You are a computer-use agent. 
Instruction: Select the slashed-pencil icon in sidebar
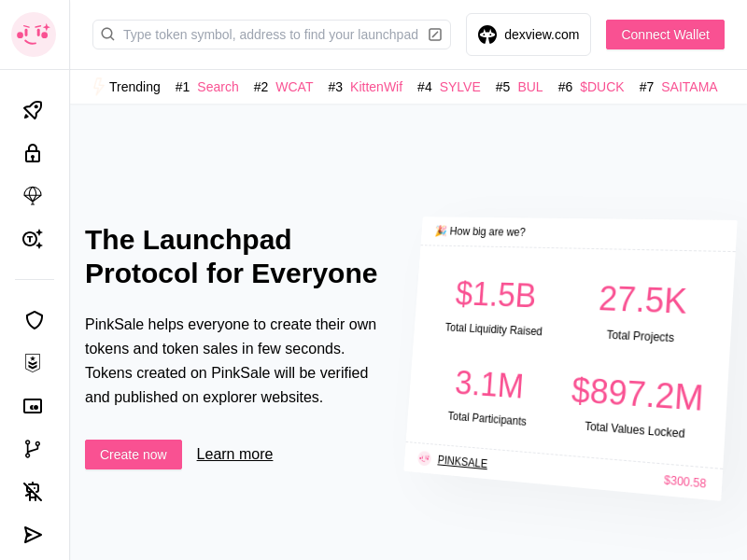(34, 491)
